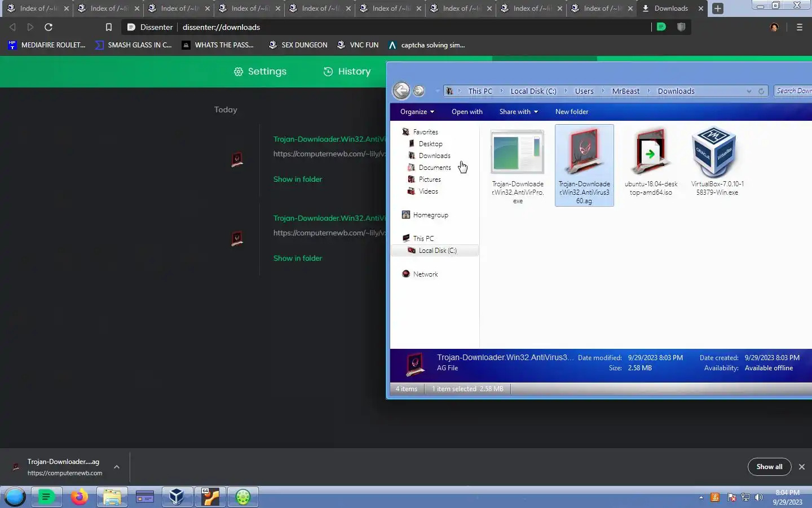Open Desktop in the navigation pane

tap(430, 144)
